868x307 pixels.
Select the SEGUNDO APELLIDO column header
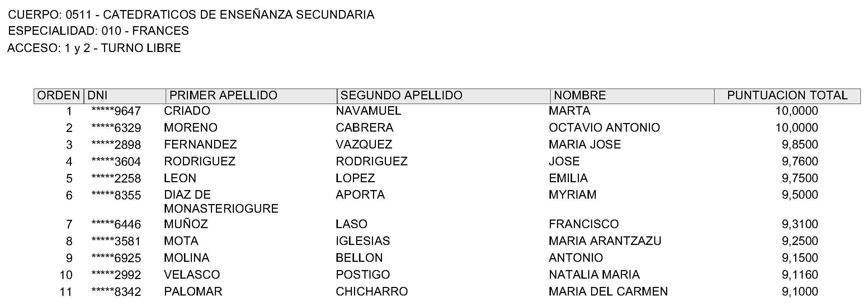[401, 96]
